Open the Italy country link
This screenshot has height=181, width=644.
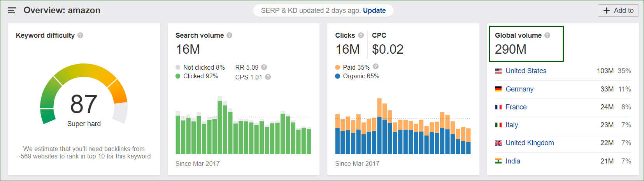click(x=512, y=125)
